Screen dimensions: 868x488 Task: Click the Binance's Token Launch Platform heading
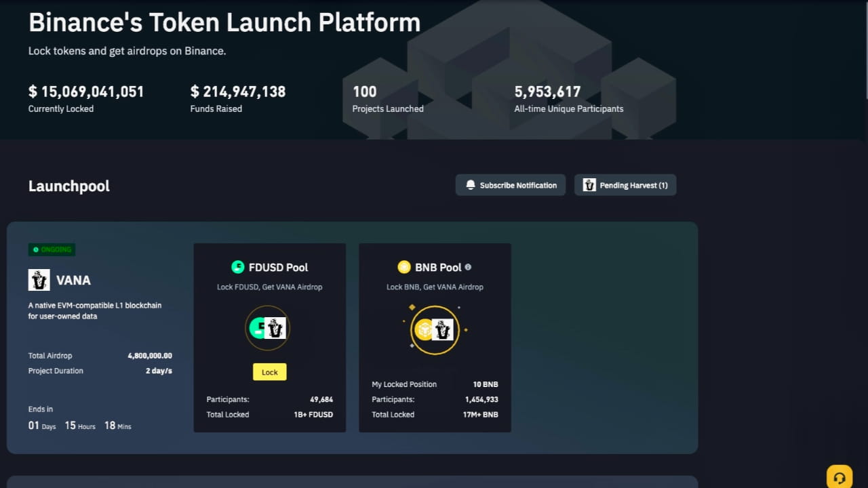pyautogui.click(x=224, y=22)
